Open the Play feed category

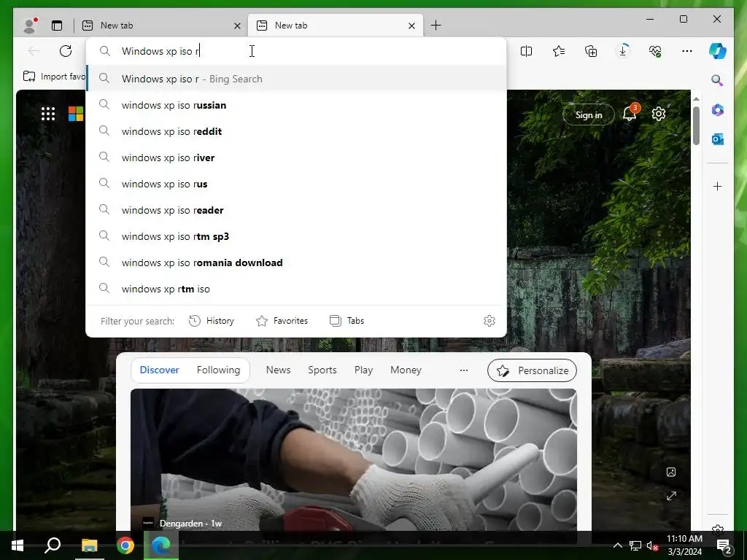click(x=363, y=370)
